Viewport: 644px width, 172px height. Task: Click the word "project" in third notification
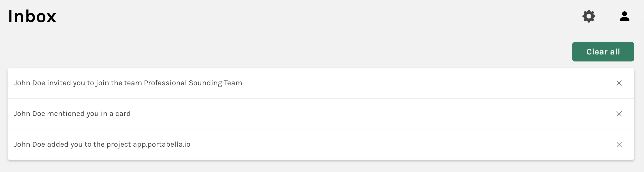119,145
